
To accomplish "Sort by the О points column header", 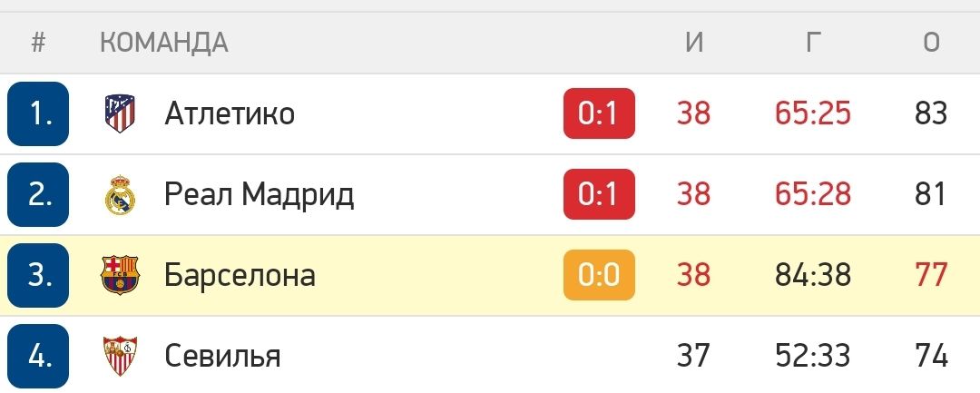I will [931, 42].
